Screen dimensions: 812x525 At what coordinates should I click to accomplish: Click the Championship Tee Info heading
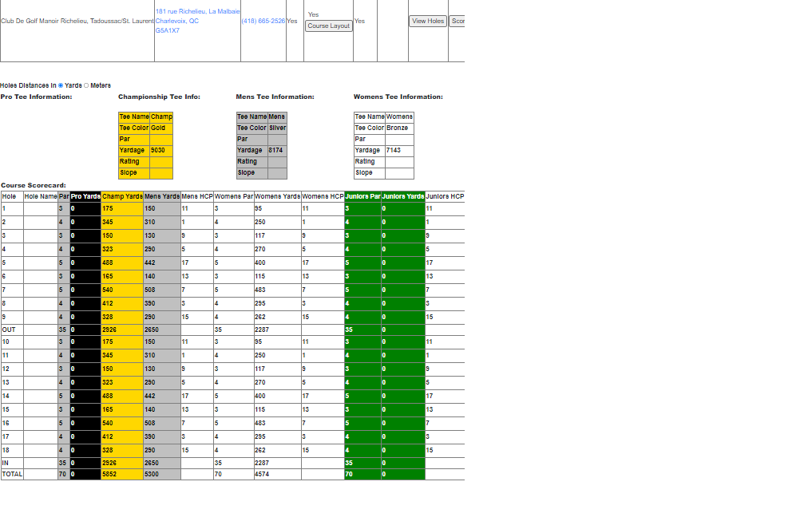pyautogui.click(x=159, y=97)
